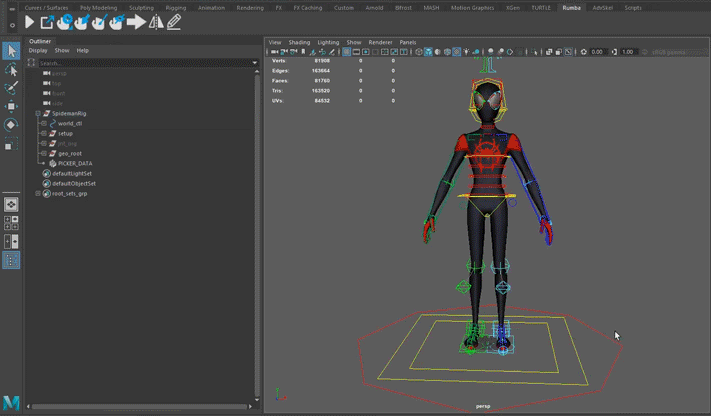
Task: Switch to the Arnold shelf tab
Action: point(375,8)
